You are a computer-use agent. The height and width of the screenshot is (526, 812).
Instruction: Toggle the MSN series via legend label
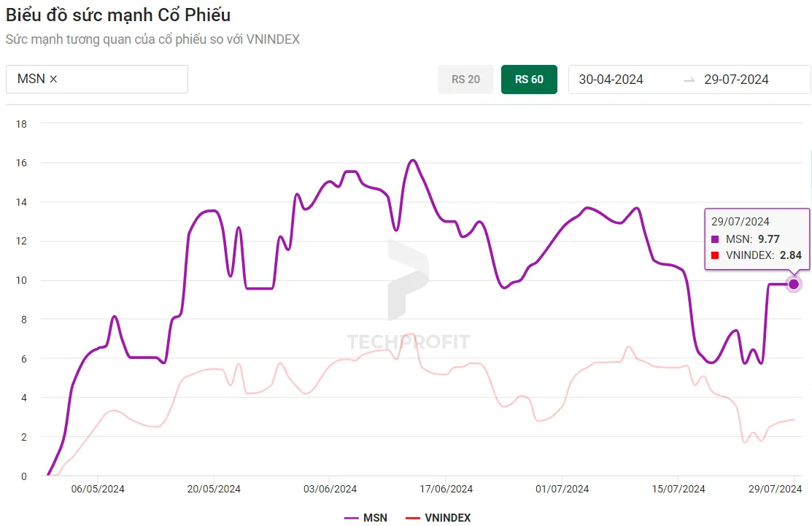click(x=375, y=518)
